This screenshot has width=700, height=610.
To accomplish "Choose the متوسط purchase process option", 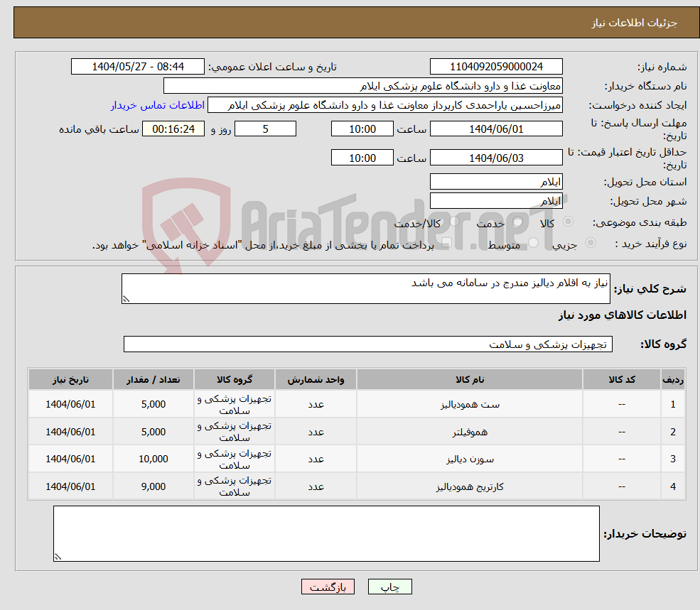I will pyautogui.click(x=532, y=243).
